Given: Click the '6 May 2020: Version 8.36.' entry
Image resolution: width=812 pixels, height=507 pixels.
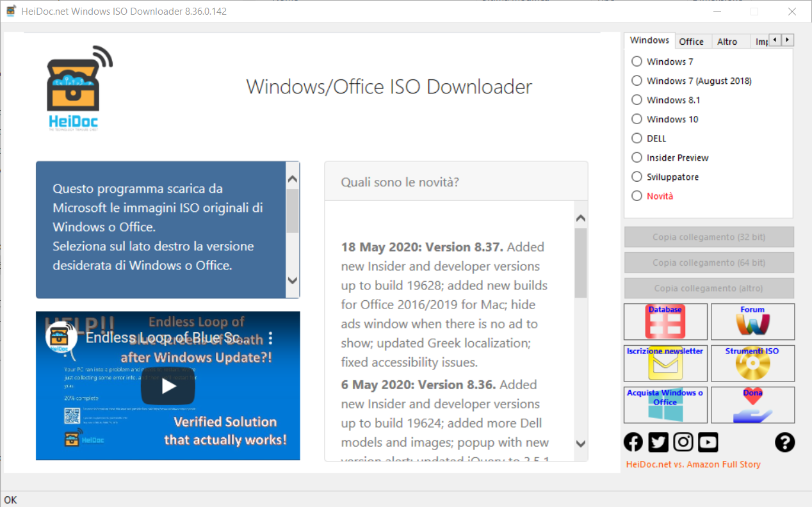Looking at the screenshot, I should click(x=419, y=385).
